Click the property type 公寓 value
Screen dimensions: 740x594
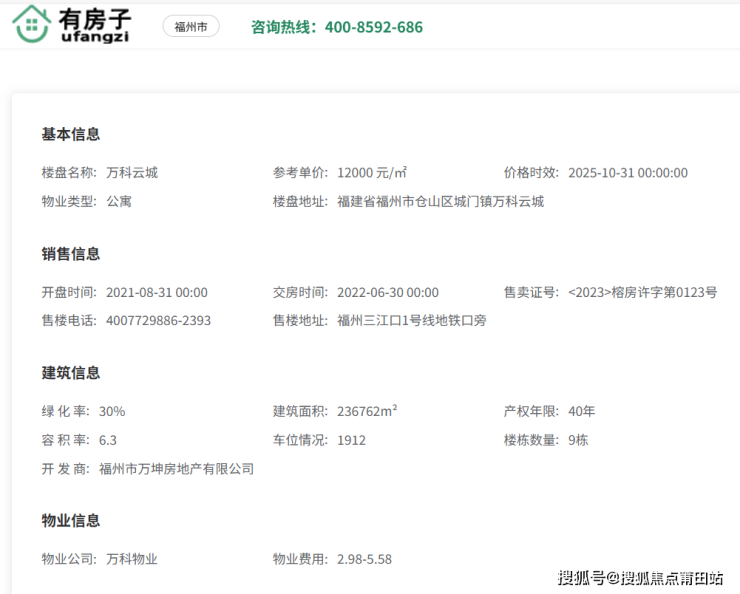[x=119, y=201]
